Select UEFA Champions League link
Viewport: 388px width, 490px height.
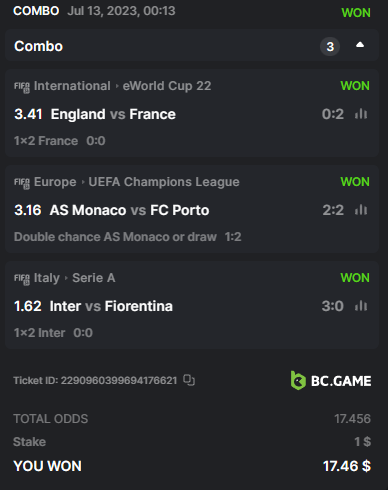(x=164, y=182)
